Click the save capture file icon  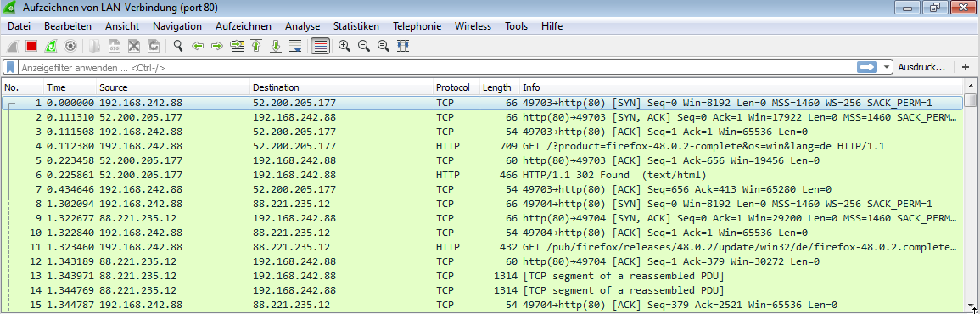[x=115, y=46]
